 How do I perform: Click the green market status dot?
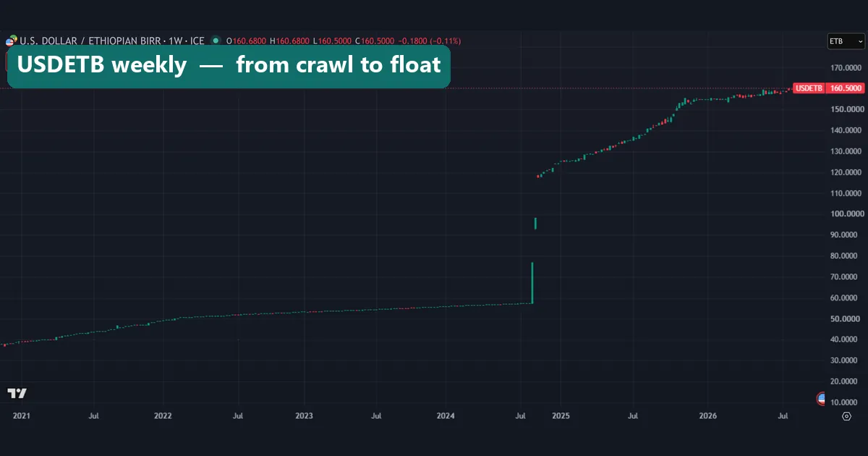point(216,41)
